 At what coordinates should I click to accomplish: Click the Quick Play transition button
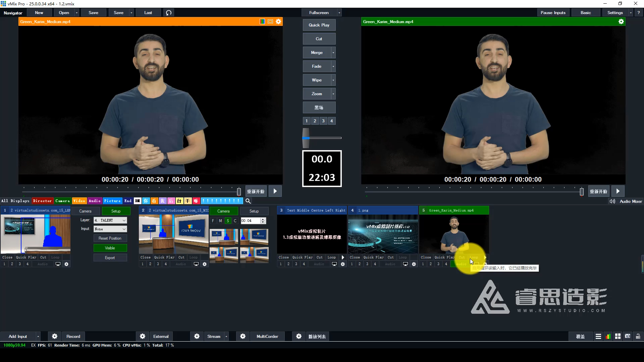point(319,25)
